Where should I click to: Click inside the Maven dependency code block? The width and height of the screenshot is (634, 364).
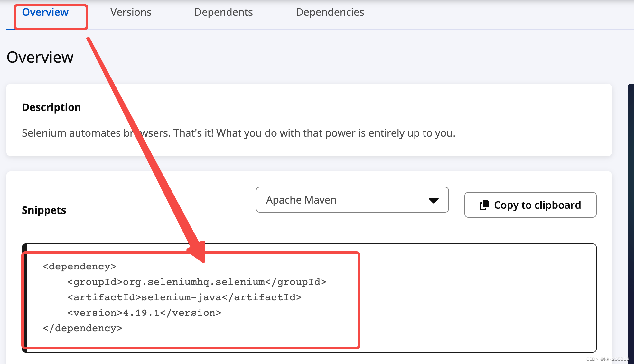(309, 296)
